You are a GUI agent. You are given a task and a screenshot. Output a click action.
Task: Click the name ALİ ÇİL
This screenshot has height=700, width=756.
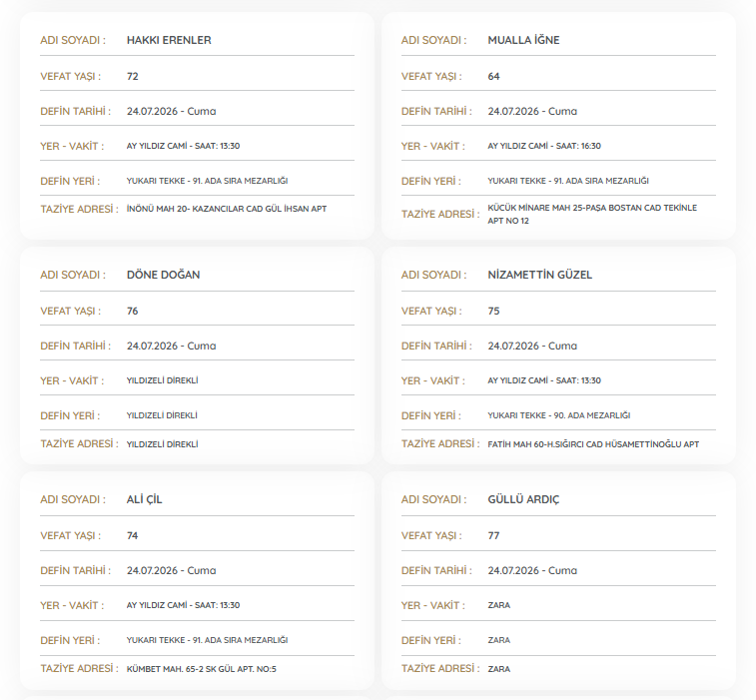tap(144, 499)
